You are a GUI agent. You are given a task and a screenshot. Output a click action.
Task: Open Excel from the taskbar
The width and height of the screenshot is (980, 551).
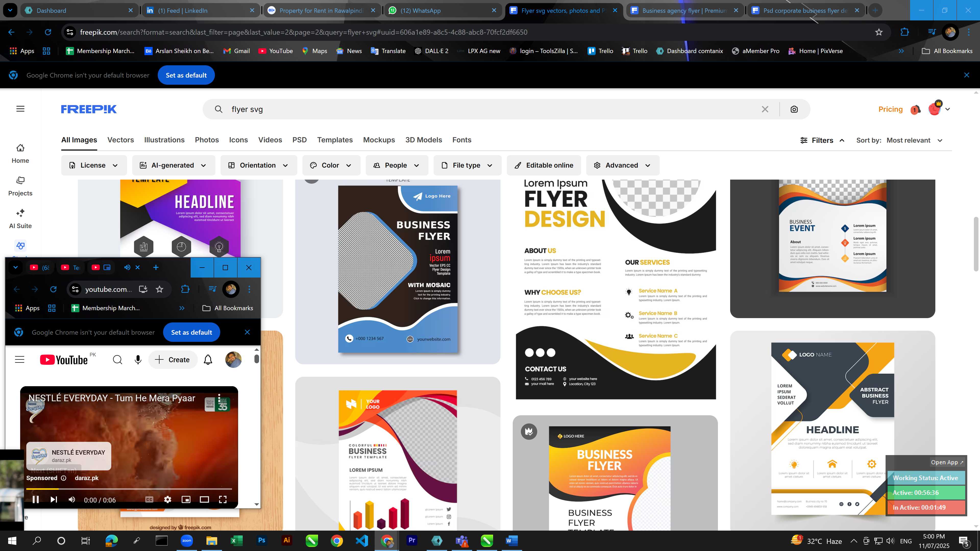[236, 540]
